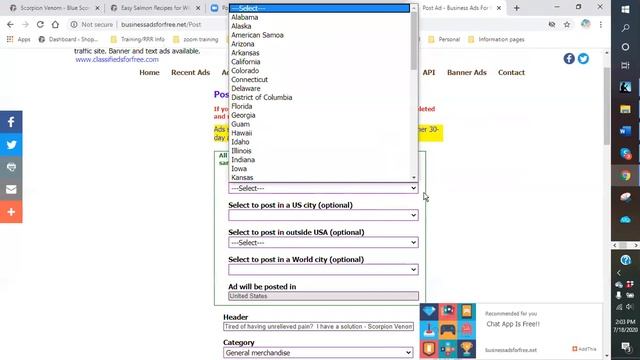Click the email icon in share sidebar
Image resolution: width=640 pixels, height=360 pixels.
[x=11, y=189]
